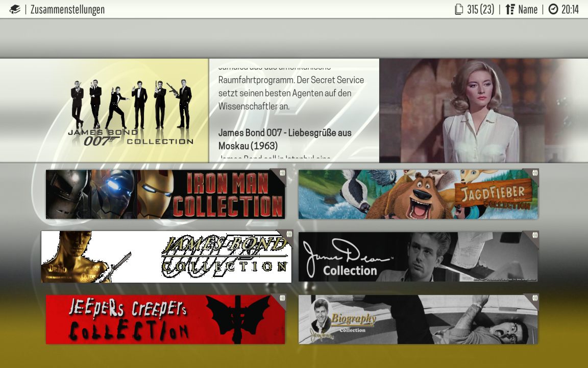
Task: Click corner badge on Biography Collection banner
Action: [x=533, y=300]
